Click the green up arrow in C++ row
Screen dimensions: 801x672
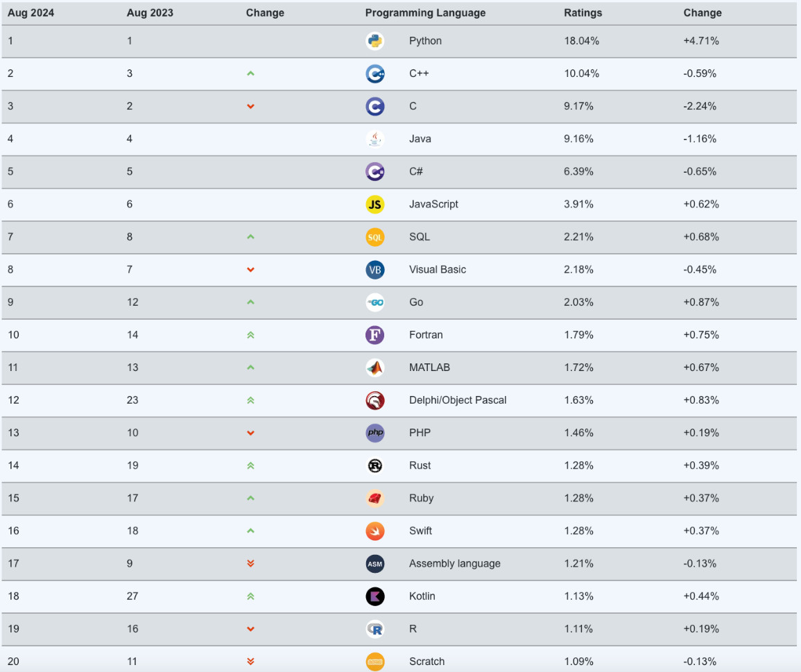pos(250,74)
